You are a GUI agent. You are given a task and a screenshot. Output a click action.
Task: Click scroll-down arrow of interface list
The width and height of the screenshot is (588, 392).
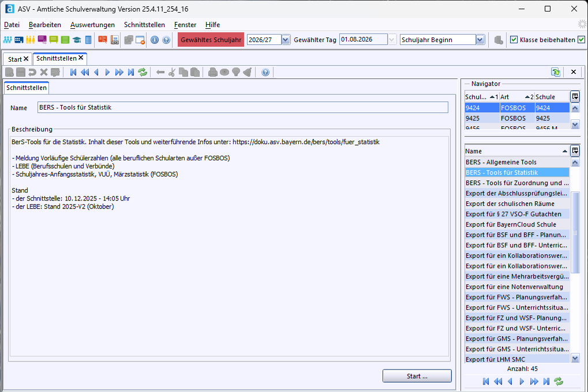click(x=575, y=359)
